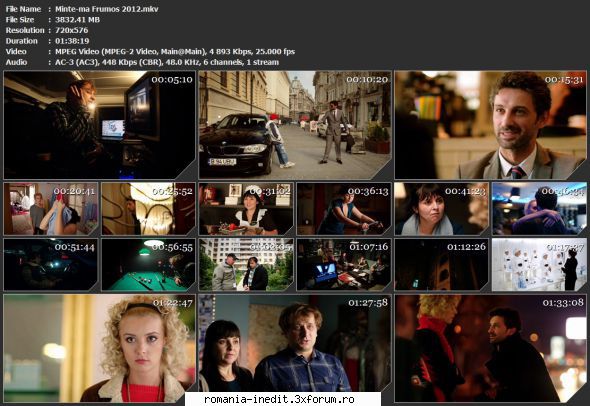Click the file name Minte-ma Frumos 2012.mkv
The width and height of the screenshot is (590, 406).
click(107, 9)
